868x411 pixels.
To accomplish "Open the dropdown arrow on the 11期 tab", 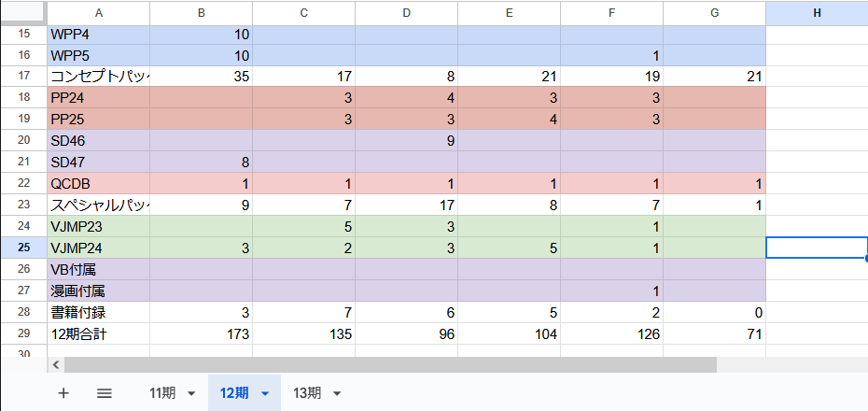I will pos(191,393).
